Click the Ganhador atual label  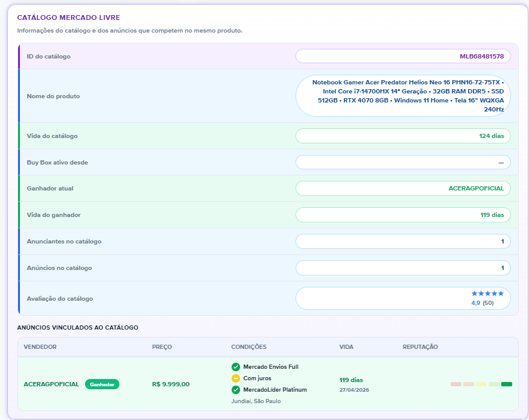[x=50, y=189]
